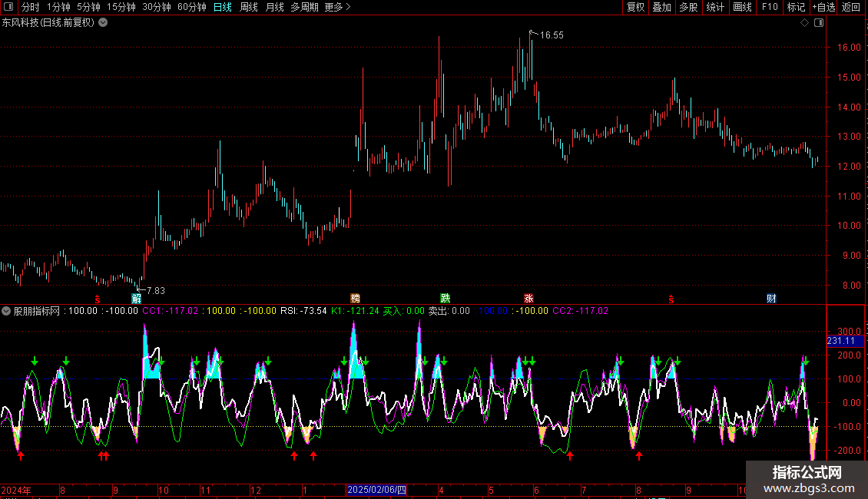This screenshot has width=868, height=499.
Task: Select the 30分钟 period
Action: point(157,7)
